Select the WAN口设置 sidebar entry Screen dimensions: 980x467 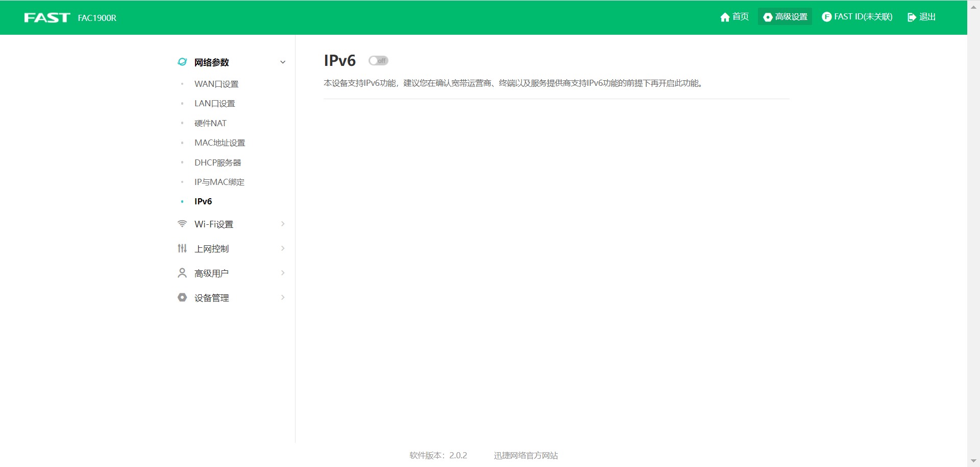point(215,84)
